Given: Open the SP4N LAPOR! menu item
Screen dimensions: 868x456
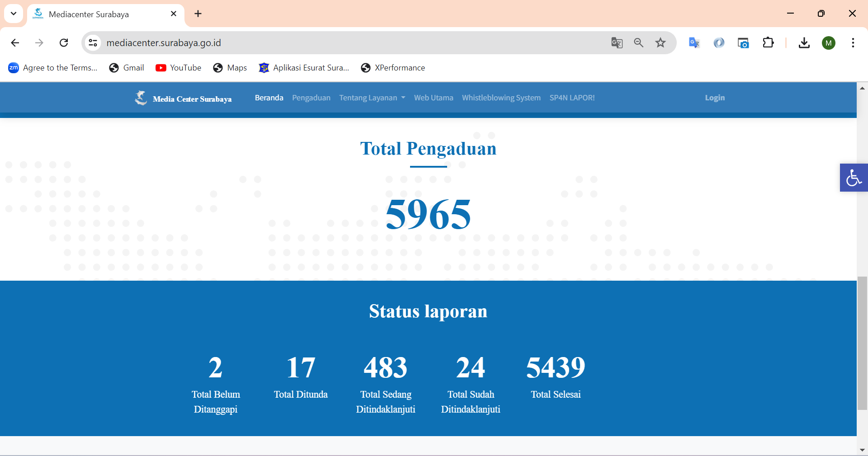Looking at the screenshot, I should 572,98.
